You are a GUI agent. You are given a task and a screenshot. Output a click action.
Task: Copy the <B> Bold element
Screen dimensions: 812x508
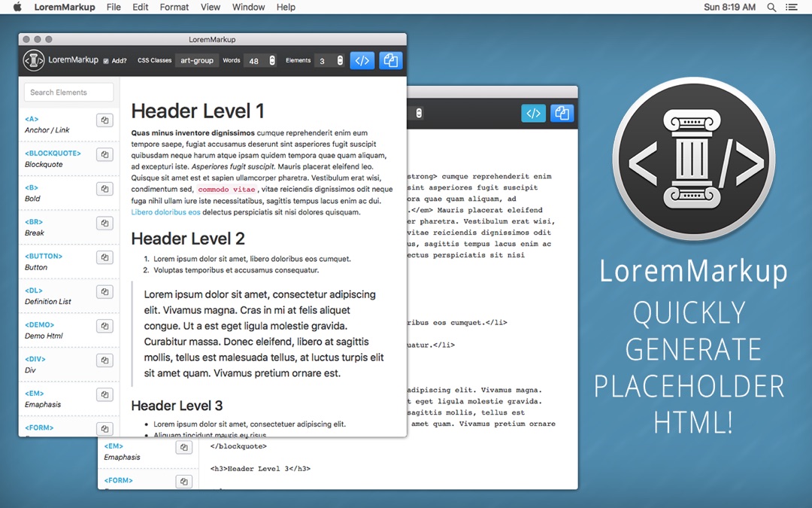coord(105,189)
